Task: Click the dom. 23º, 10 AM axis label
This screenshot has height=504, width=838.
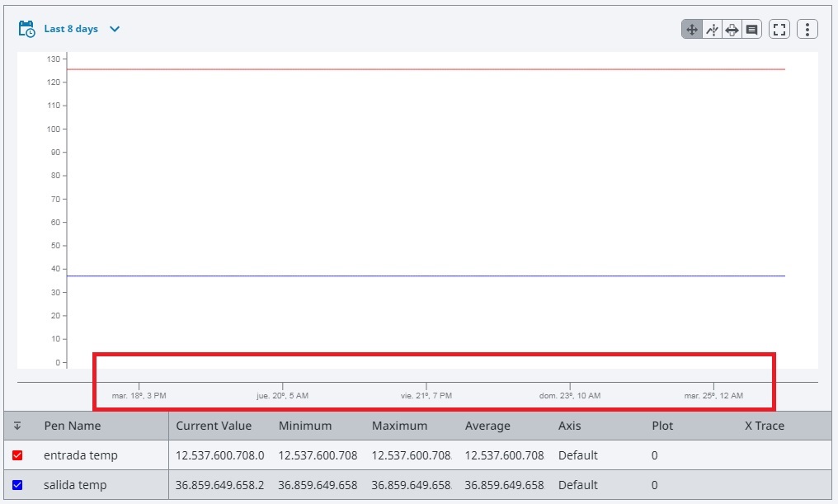Action: coord(570,396)
